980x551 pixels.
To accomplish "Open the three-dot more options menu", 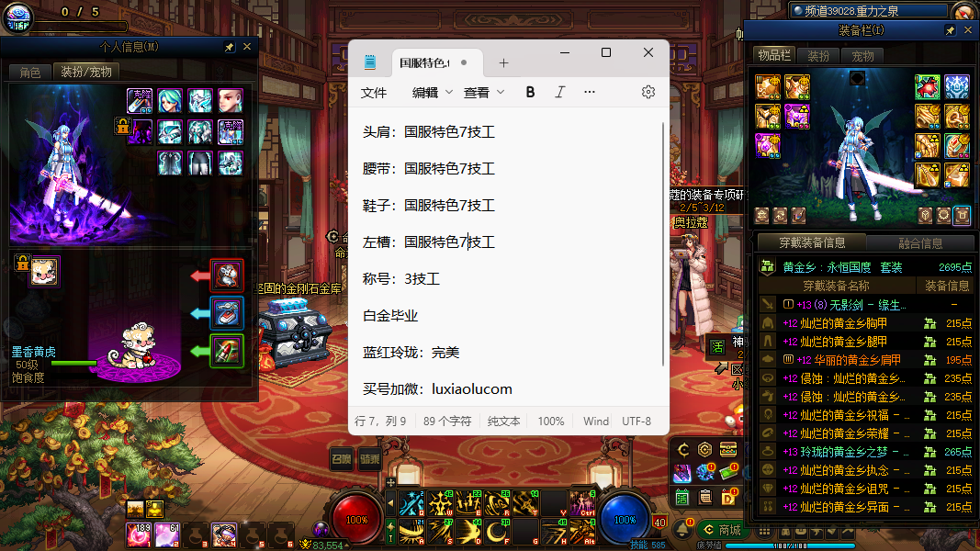I will [x=590, y=92].
